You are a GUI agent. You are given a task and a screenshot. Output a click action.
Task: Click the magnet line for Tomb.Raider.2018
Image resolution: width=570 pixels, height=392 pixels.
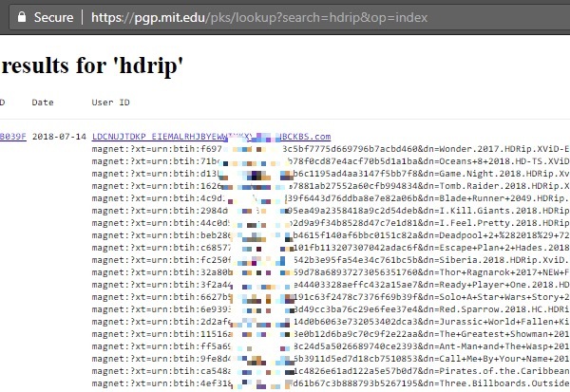331,186
